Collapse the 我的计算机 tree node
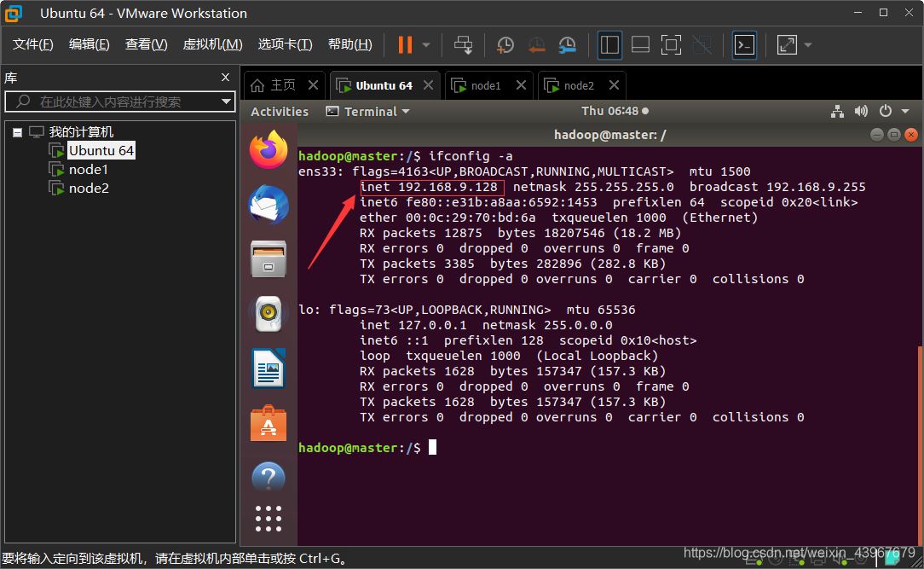This screenshot has width=924, height=569. pyautogui.click(x=17, y=132)
